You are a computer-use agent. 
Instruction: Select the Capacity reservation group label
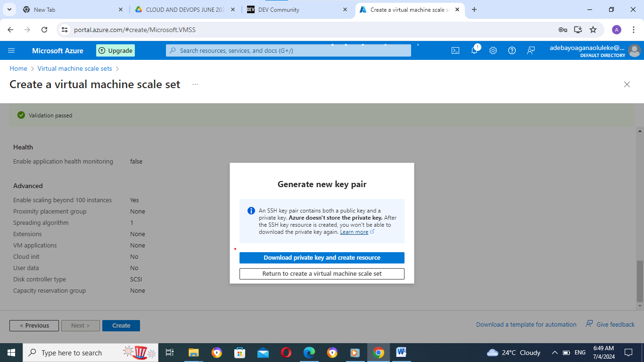coord(50,291)
